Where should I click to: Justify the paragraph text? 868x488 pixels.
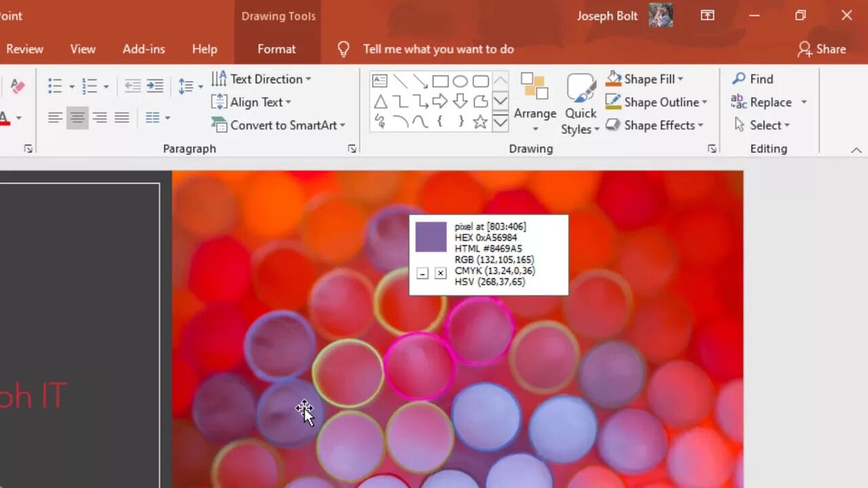[122, 118]
